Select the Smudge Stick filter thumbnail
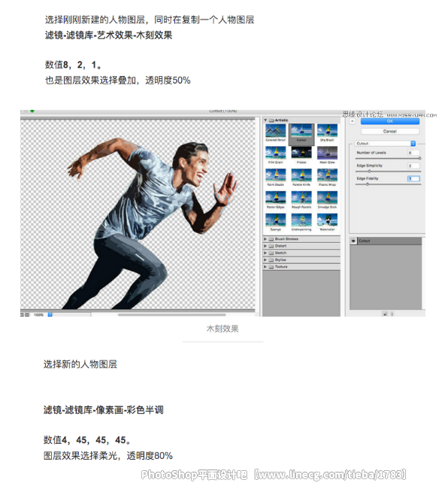Viewport: 448px width, 489px height. point(327,198)
